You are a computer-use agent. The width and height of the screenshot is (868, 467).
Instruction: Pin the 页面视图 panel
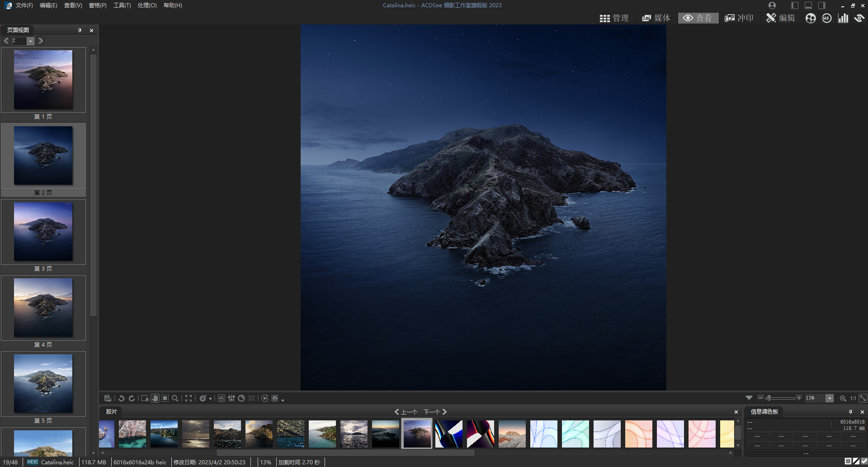pos(80,30)
